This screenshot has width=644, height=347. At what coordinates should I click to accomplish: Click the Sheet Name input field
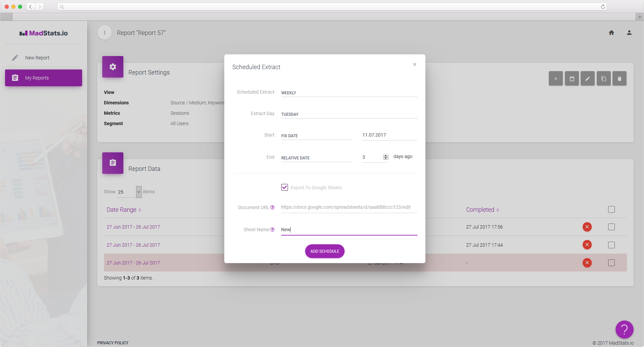(x=349, y=230)
